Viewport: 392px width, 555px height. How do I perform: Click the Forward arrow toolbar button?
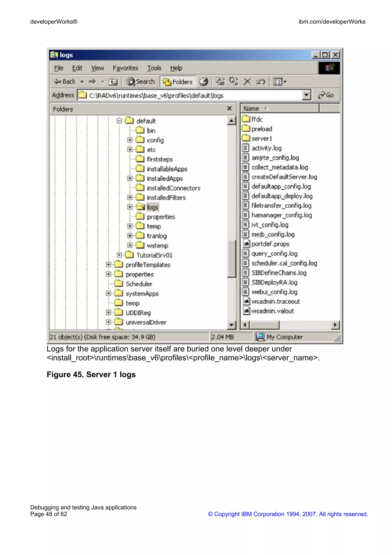pos(92,82)
